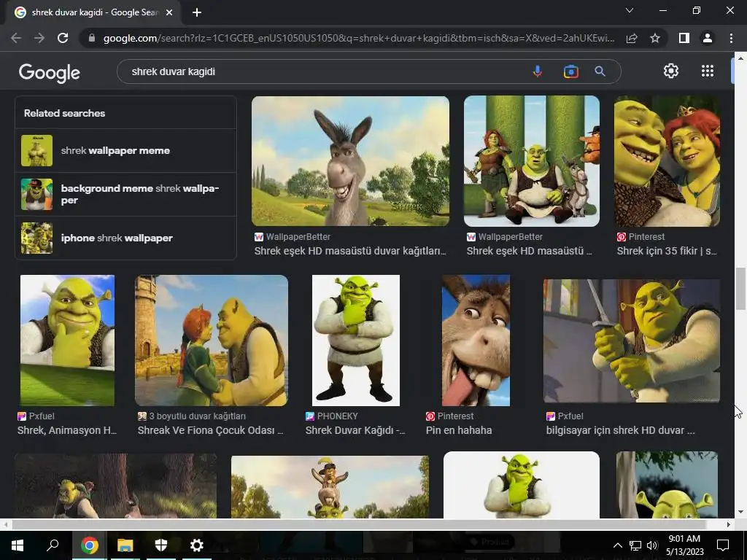Go forward in browser history
The image size is (747, 560).
(x=39, y=38)
